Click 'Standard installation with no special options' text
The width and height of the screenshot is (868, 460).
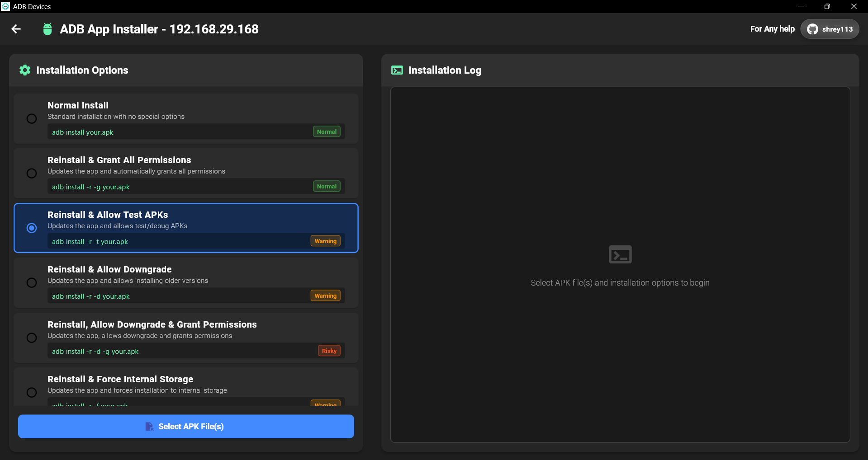pos(116,117)
